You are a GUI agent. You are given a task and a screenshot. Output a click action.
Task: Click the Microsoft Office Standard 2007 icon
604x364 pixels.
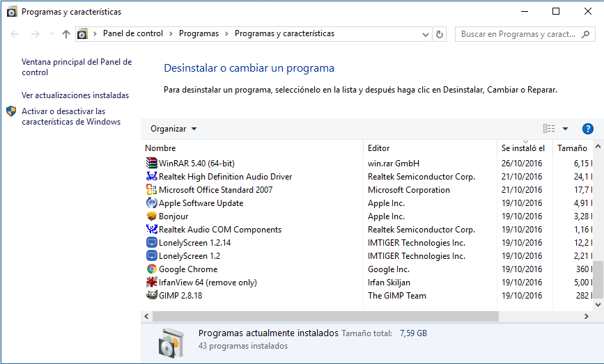pos(152,189)
